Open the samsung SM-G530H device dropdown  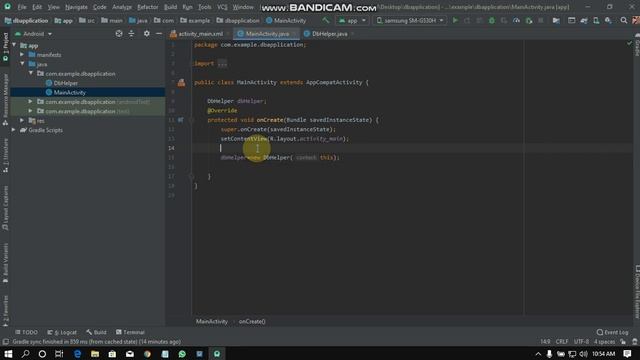tap(409, 20)
